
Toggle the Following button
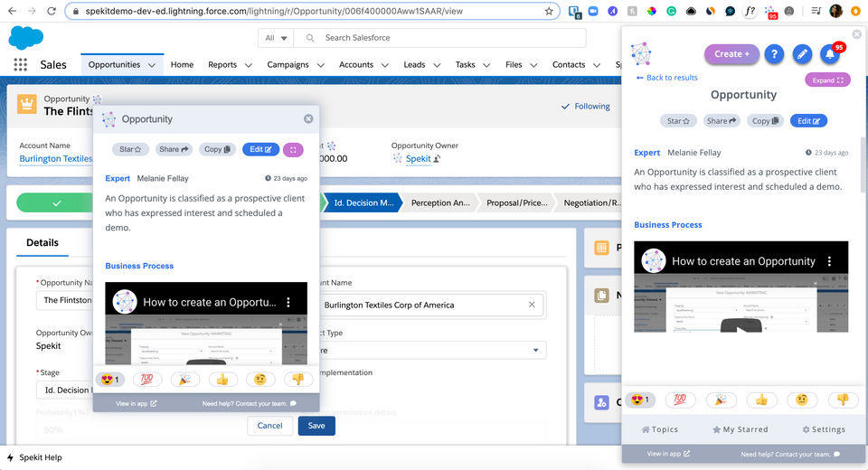coord(586,107)
